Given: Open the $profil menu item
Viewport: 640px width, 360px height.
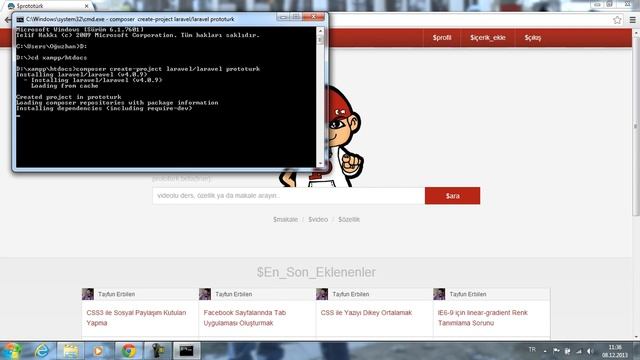Looking at the screenshot, I should tap(442, 38).
